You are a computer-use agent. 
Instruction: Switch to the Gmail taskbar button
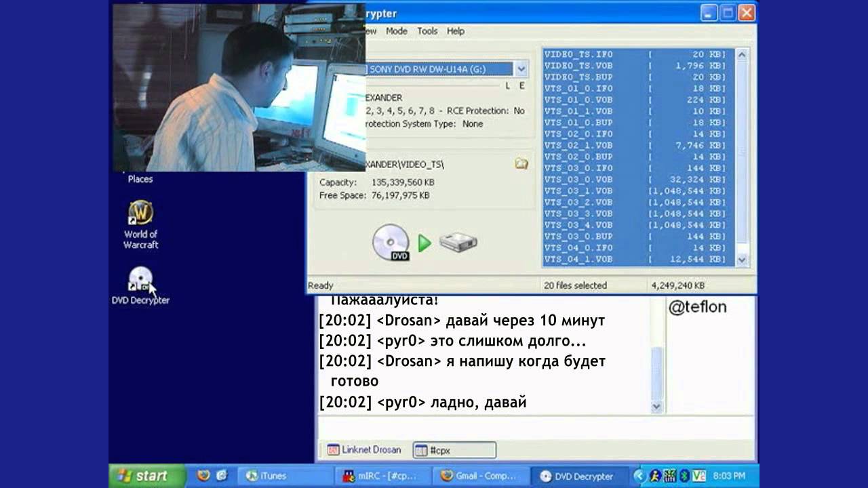click(x=481, y=476)
